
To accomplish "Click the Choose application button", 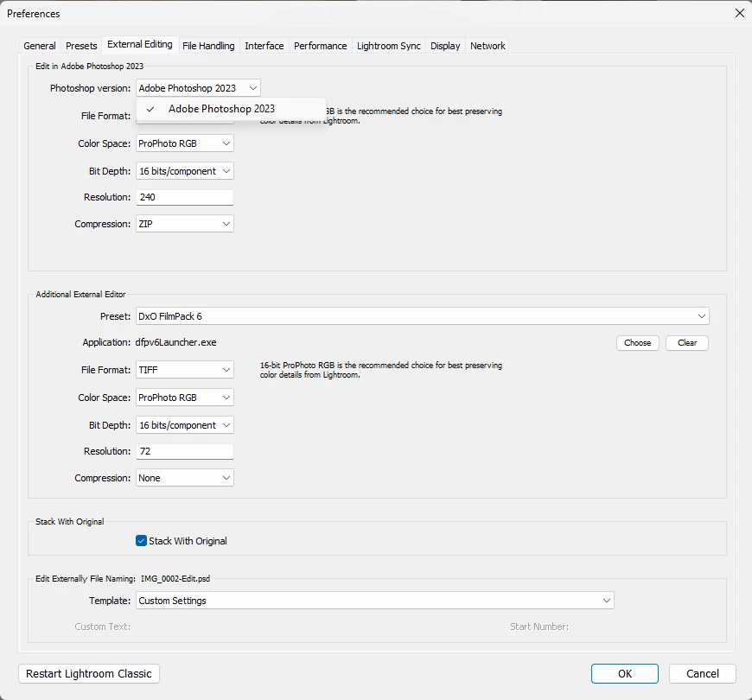I will (637, 343).
